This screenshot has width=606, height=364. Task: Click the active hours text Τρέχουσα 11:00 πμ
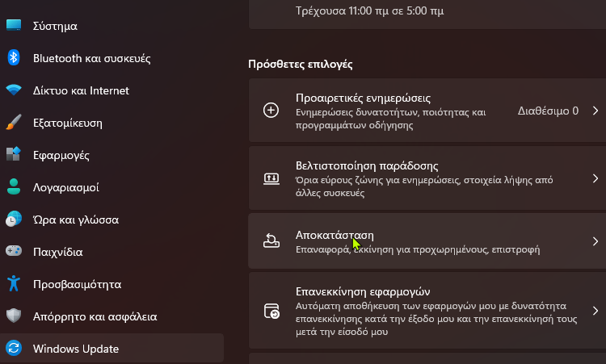369,10
